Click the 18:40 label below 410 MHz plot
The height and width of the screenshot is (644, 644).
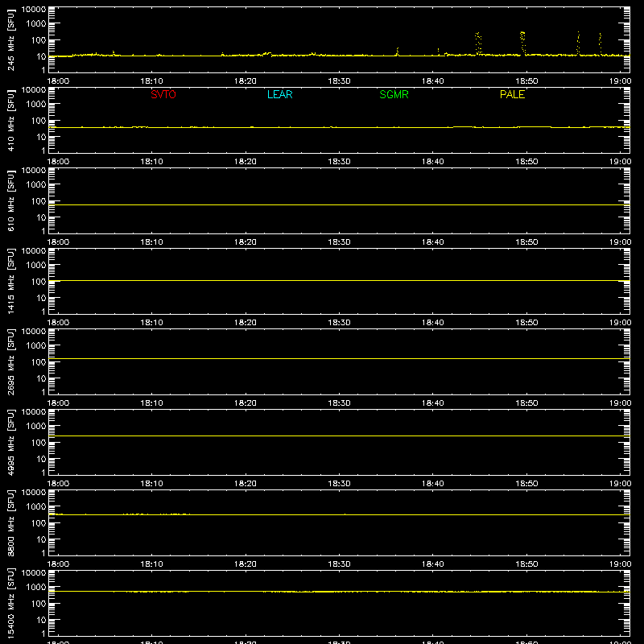coord(432,162)
